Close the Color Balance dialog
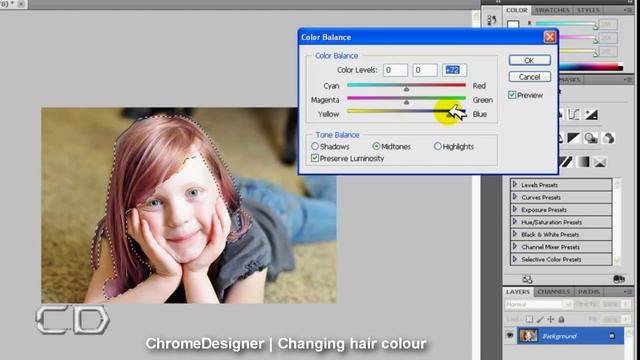Image resolution: width=640 pixels, height=360 pixels. click(550, 37)
